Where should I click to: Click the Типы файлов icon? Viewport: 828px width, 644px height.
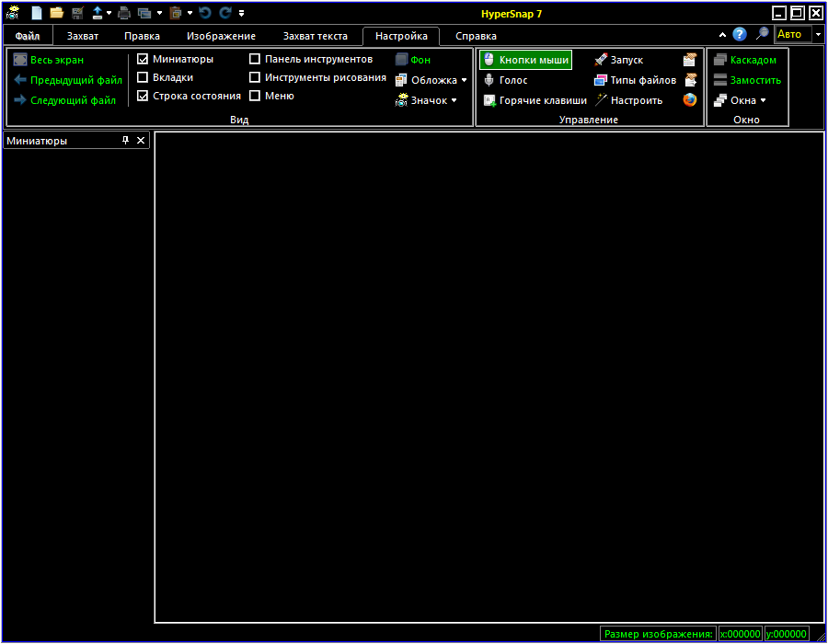pyautogui.click(x=601, y=80)
